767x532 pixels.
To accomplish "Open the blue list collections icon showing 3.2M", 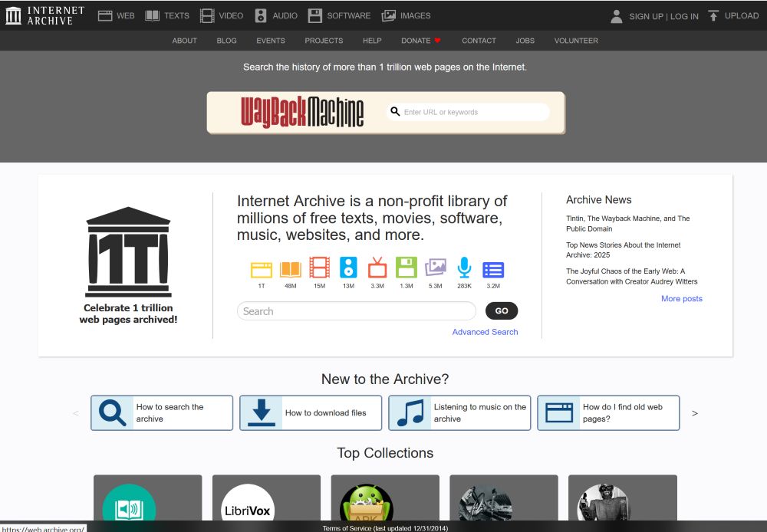I will (x=493, y=269).
